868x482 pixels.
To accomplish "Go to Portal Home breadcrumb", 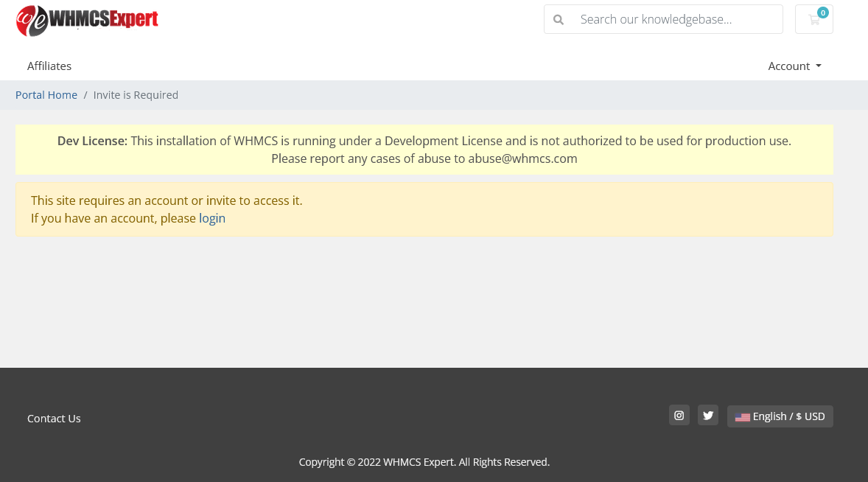I will point(46,95).
